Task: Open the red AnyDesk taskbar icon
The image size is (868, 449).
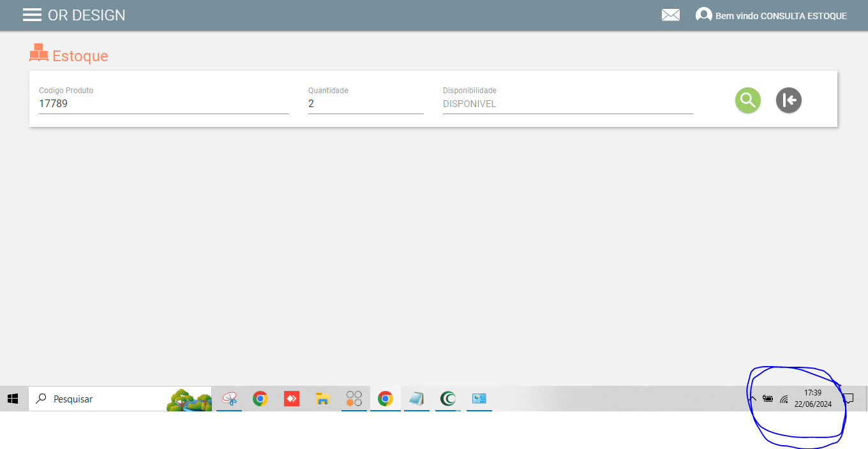Action: pos(292,399)
